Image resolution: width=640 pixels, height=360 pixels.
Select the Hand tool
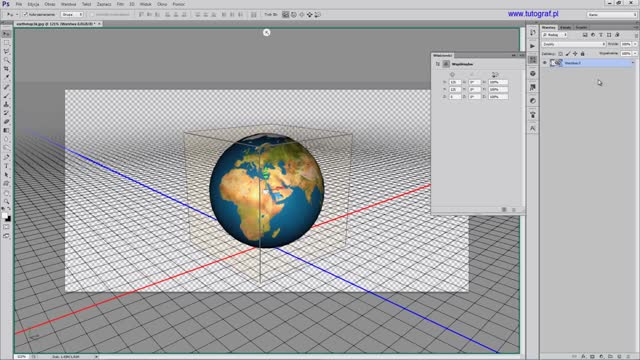point(6,193)
